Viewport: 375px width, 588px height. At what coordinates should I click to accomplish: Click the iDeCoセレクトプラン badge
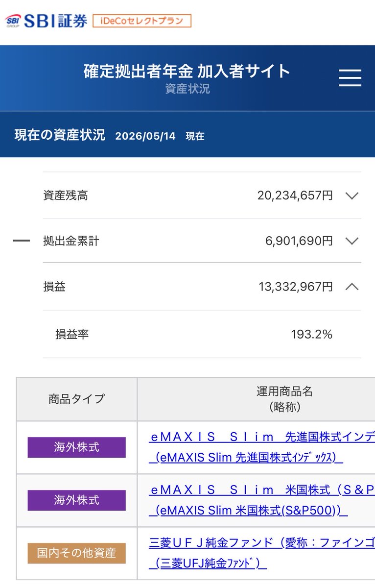point(142,21)
